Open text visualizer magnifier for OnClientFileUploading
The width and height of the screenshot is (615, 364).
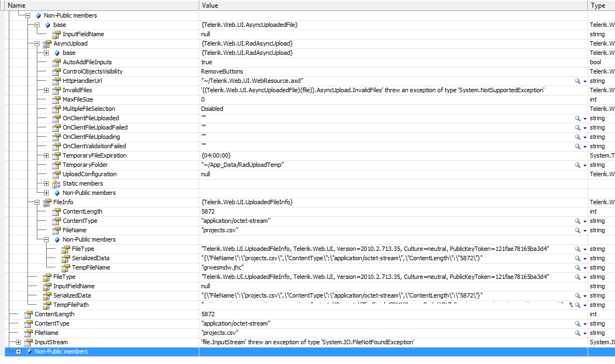tap(577, 137)
